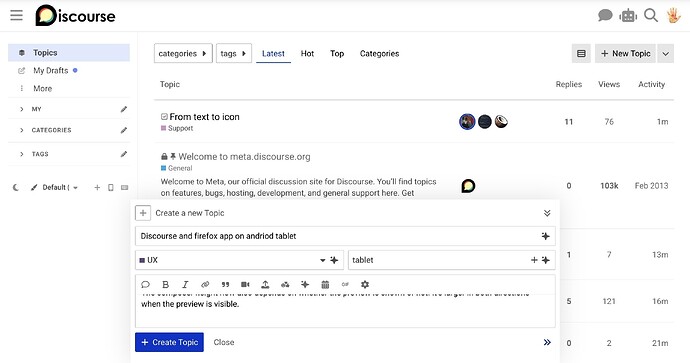Switch to Hot tab
Screen dimensions: 690x363
point(307,54)
